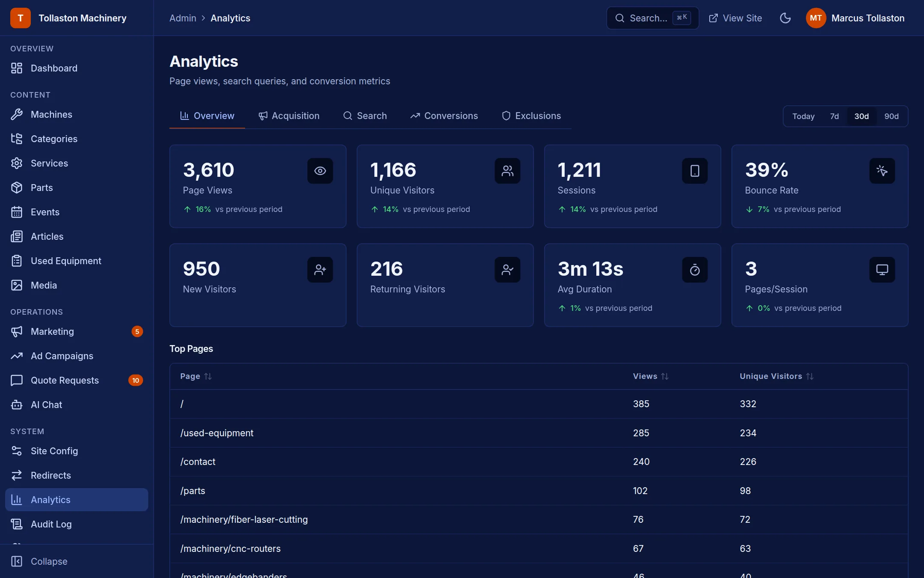
Task: Open Redirects arrows icon
Action: click(17, 475)
